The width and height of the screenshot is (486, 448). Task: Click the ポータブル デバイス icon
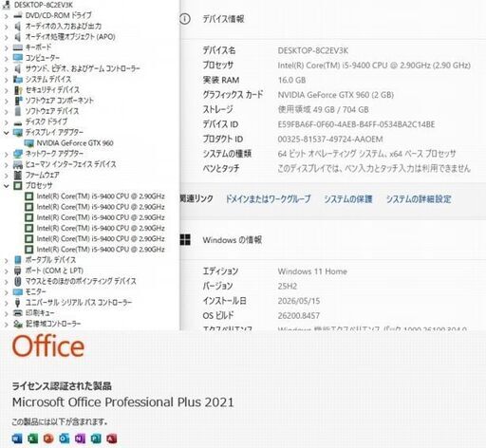(x=18, y=260)
